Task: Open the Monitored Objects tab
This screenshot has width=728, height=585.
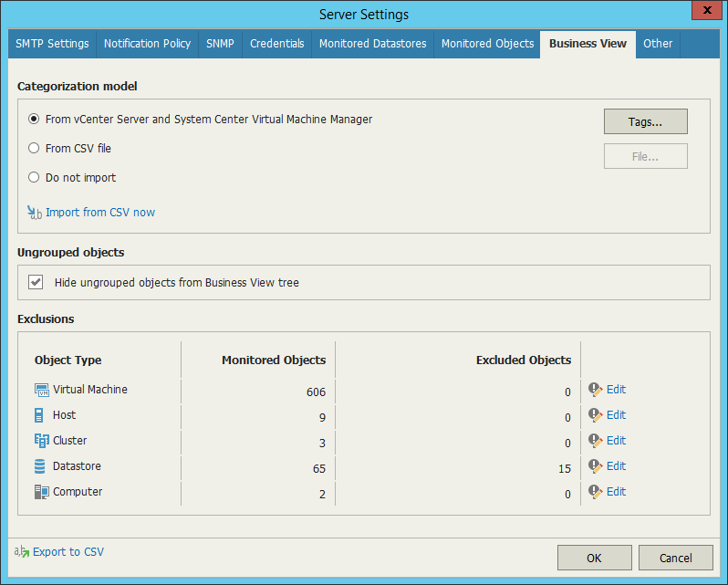Action: 487,44
